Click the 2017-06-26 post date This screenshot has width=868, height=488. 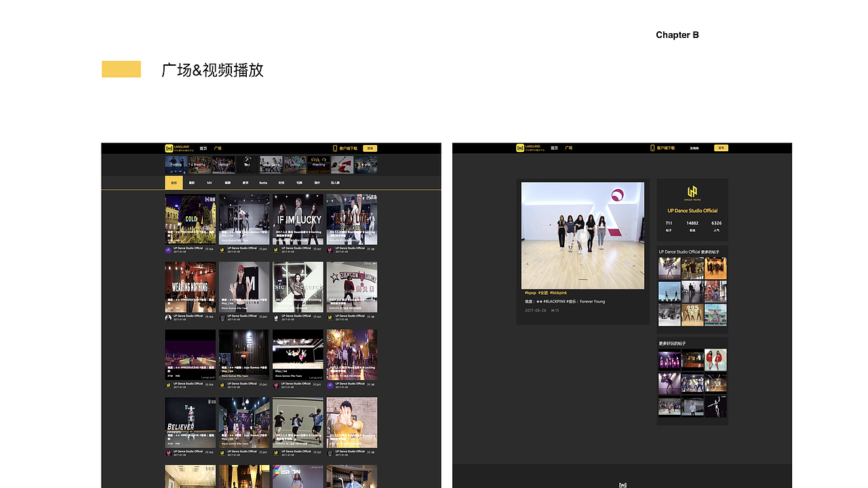pos(536,310)
